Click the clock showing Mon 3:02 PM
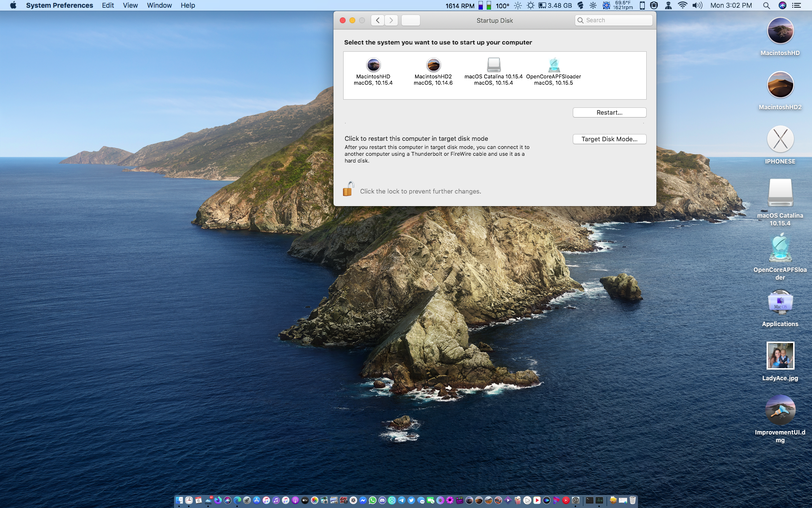The image size is (812, 508). point(731,5)
